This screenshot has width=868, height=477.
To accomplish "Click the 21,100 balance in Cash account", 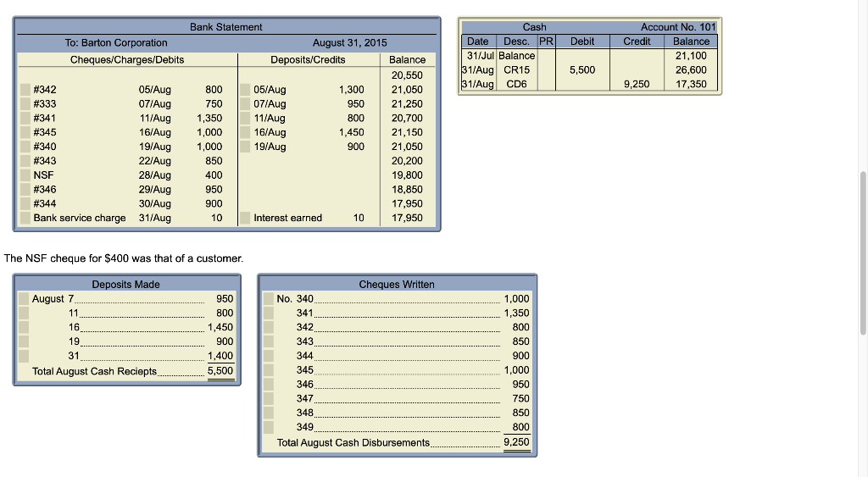I will pos(691,56).
